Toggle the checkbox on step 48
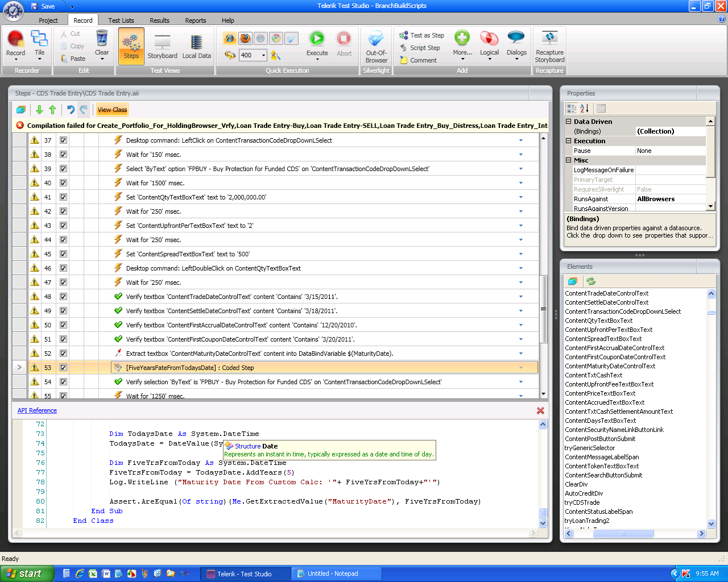The height and width of the screenshot is (582, 728). pyautogui.click(x=63, y=297)
